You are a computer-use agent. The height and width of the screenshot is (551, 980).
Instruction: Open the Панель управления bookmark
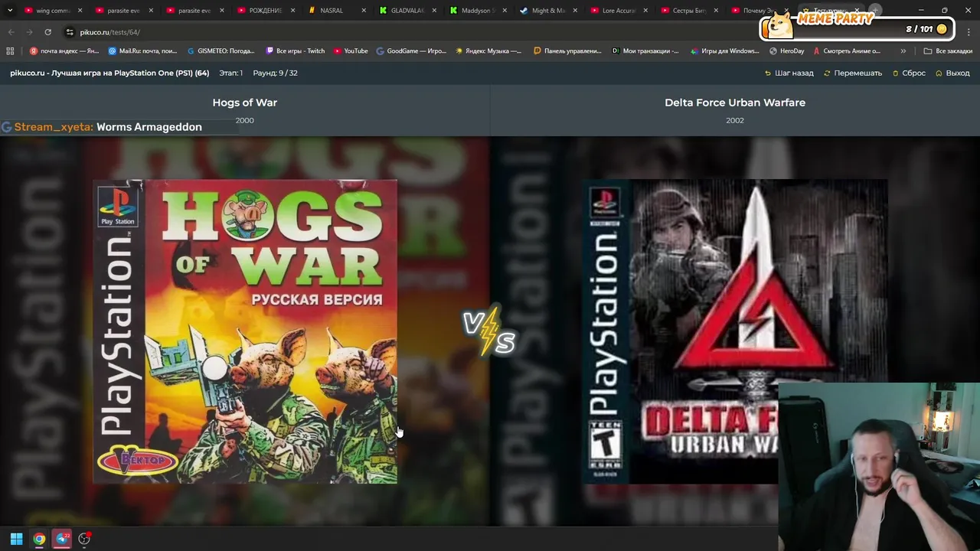click(x=567, y=51)
